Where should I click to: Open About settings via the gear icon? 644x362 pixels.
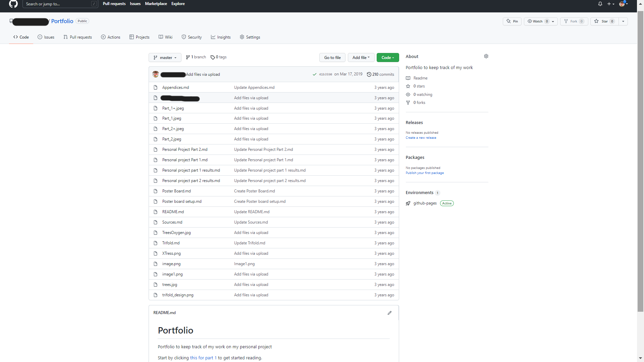486,56
